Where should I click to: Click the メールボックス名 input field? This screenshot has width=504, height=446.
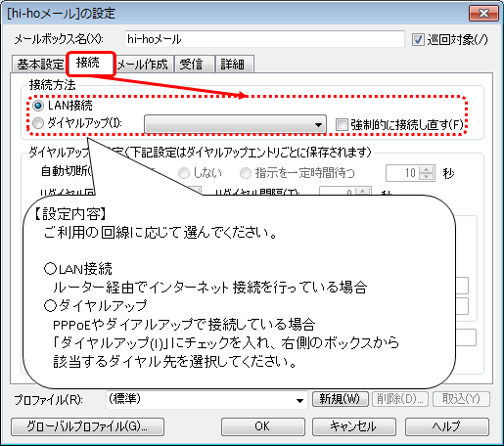tap(264, 39)
